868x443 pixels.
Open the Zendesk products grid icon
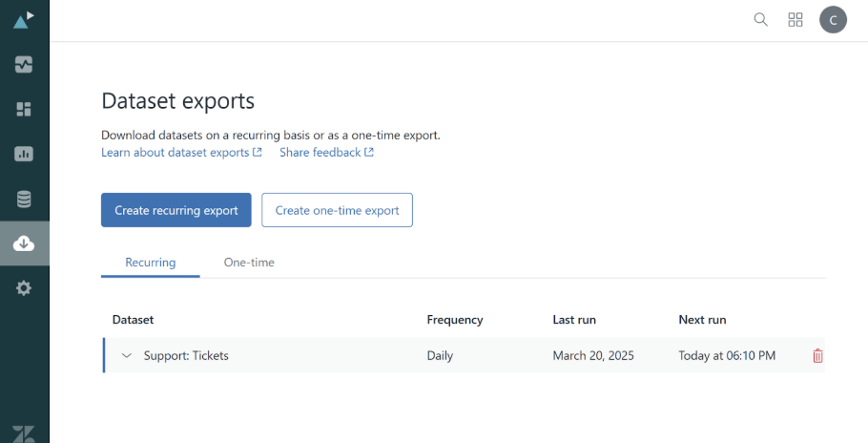796,20
